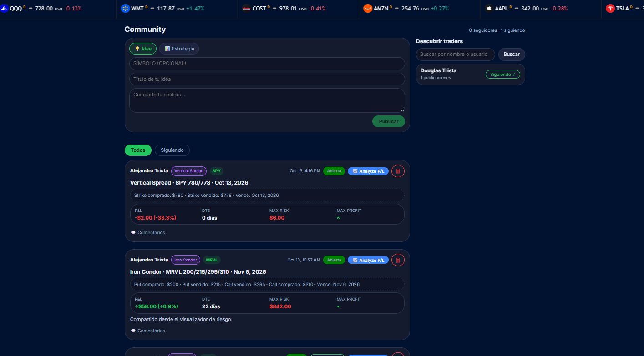
Task: Open comments on SPY Vertical Spread post
Action: 148,232
